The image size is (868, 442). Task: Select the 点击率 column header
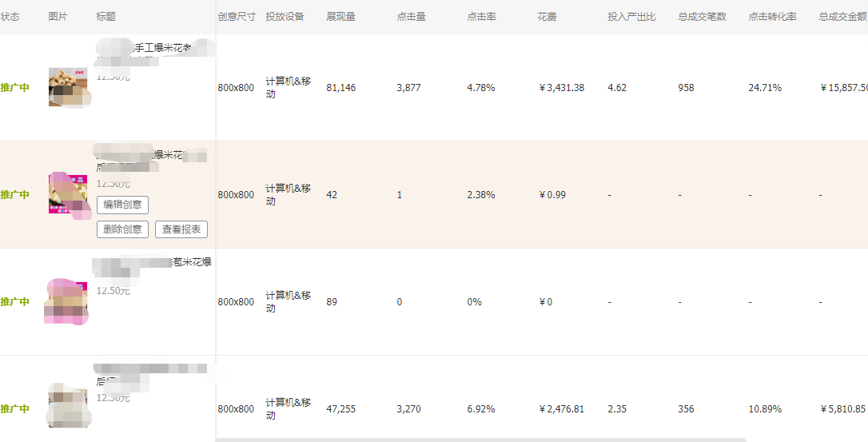coord(481,17)
